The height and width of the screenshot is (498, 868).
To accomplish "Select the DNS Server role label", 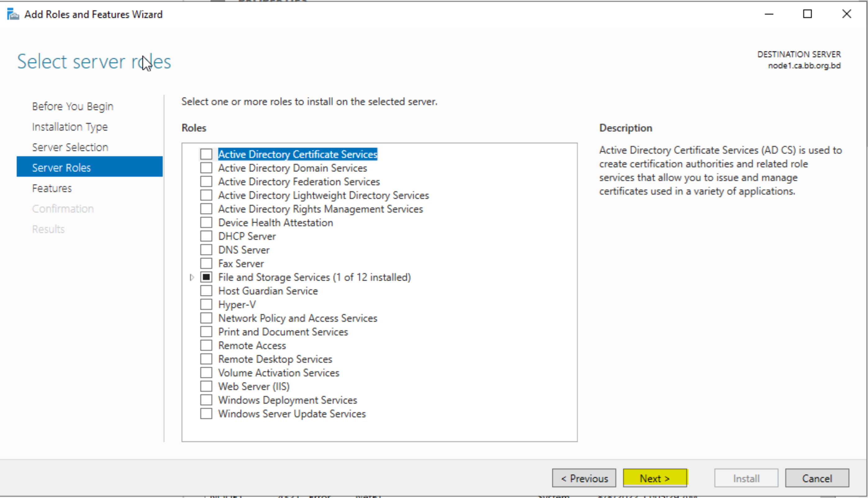I will pos(244,250).
